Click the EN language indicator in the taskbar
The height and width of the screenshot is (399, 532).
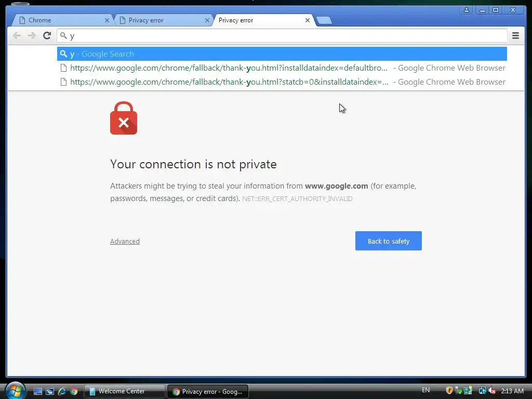(426, 390)
